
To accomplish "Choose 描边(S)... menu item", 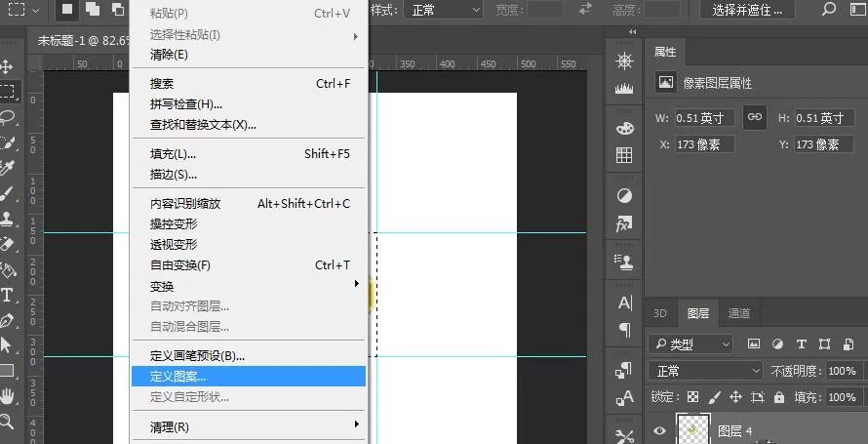I will click(248, 175).
